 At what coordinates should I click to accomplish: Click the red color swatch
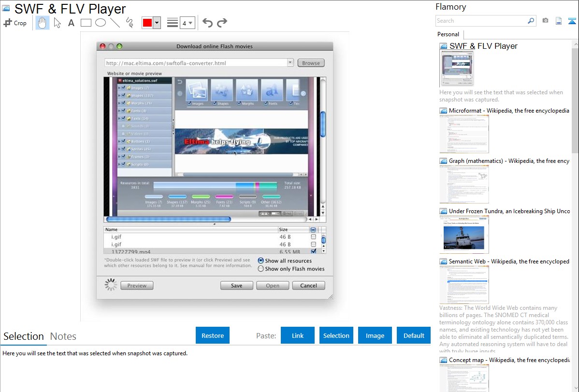click(x=147, y=23)
